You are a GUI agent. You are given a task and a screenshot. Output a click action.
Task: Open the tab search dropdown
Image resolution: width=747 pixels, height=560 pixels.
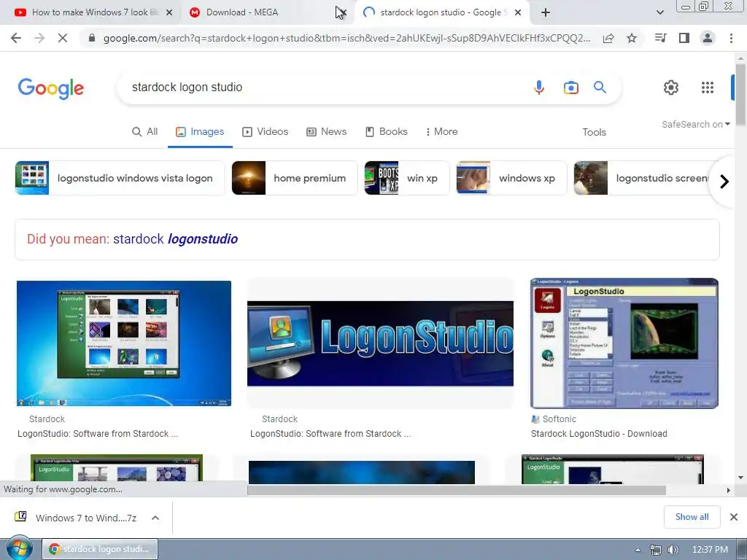659,13
